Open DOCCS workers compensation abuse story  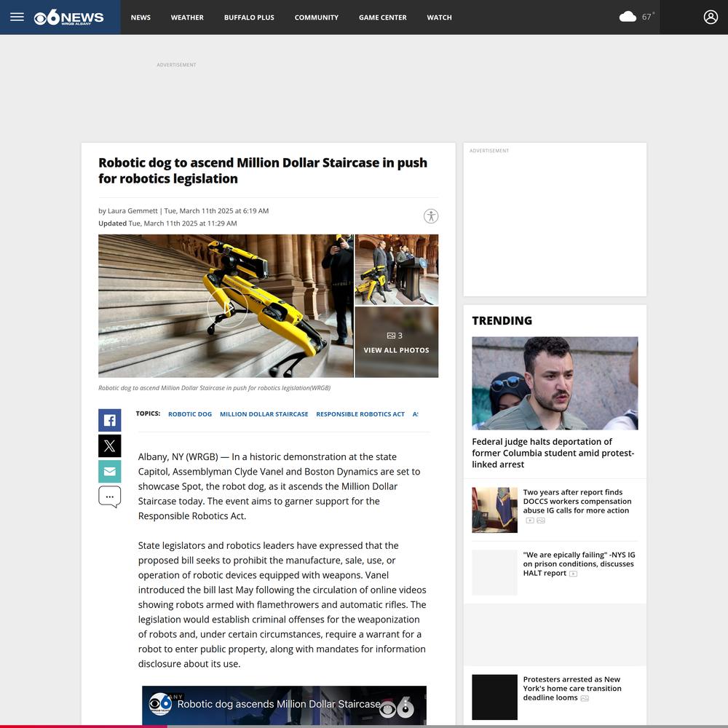click(577, 502)
